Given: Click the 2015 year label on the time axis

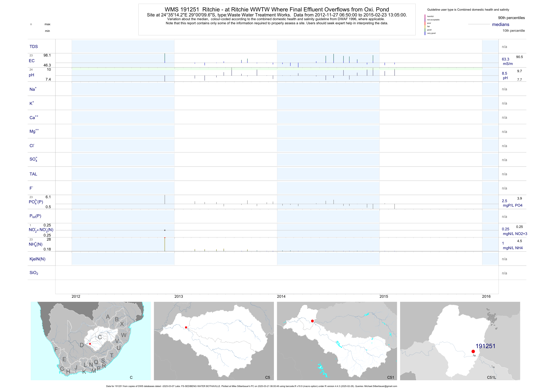Looking at the screenshot, I should click(x=384, y=297).
